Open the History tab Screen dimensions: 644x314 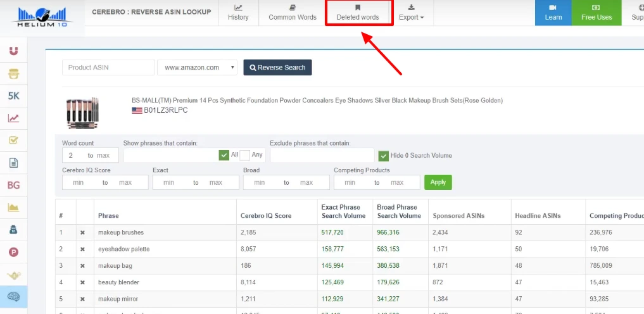tap(238, 13)
